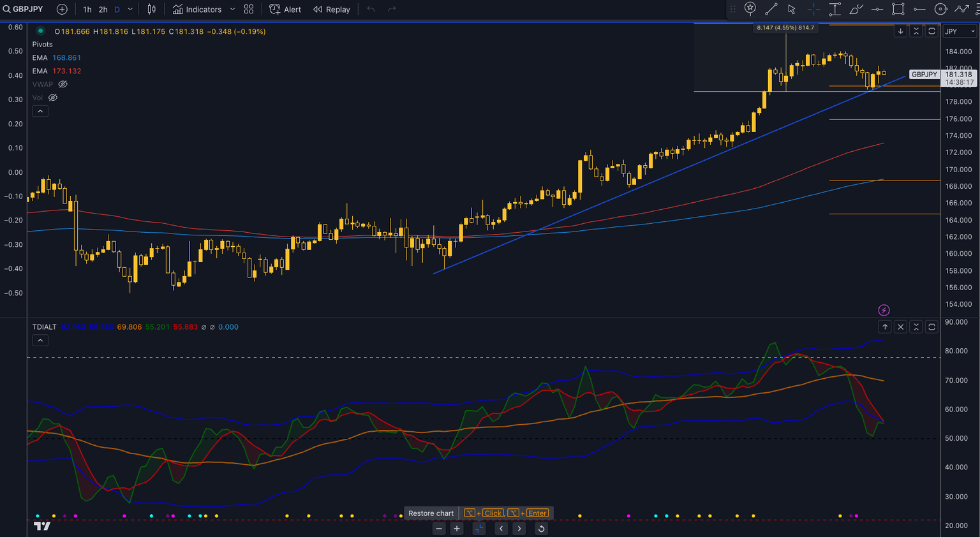Screen dimensions: 980x537
Task: Open the layout grid templates icon
Action: (x=249, y=10)
